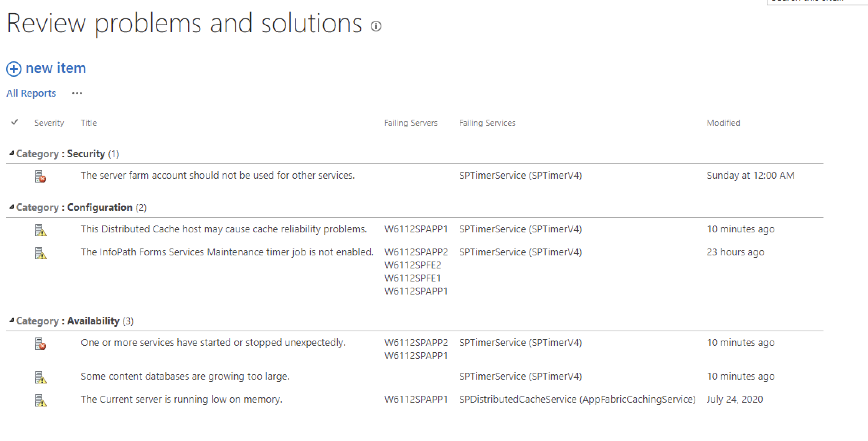Viewport: 868px width, 441px height.
Task: Click warning icon for Distributed Cache host rule
Action: [41, 230]
